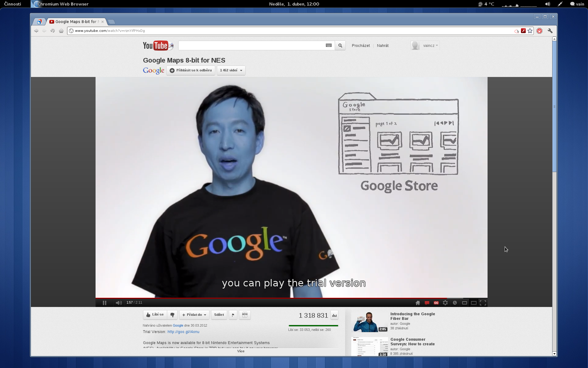Click the Sdílet share button
The width and height of the screenshot is (588, 368).
pos(219,315)
